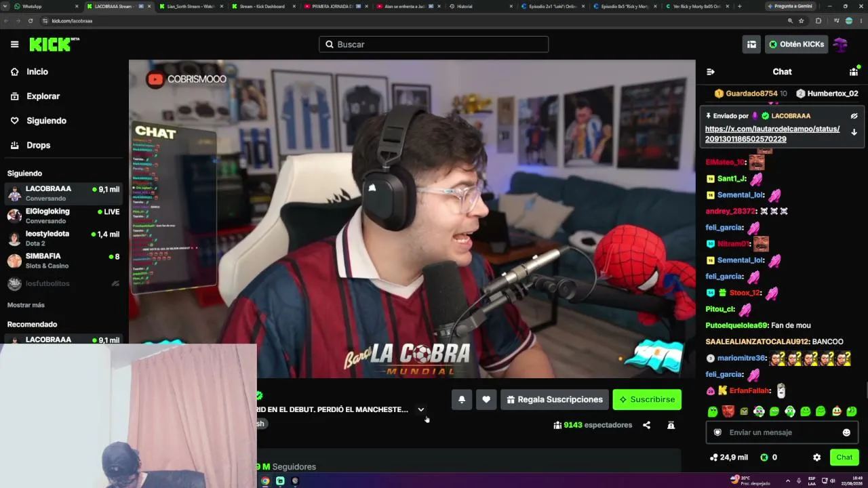Screen dimensions: 868x488
Task: Reload the page with browser refresh
Action: tap(31, 21)
